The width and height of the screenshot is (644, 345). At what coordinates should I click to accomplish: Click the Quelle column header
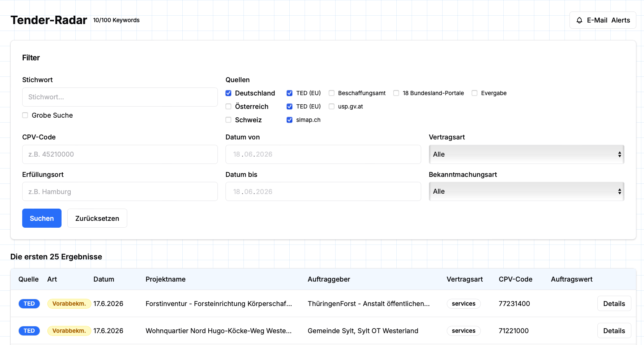(29, 279)
